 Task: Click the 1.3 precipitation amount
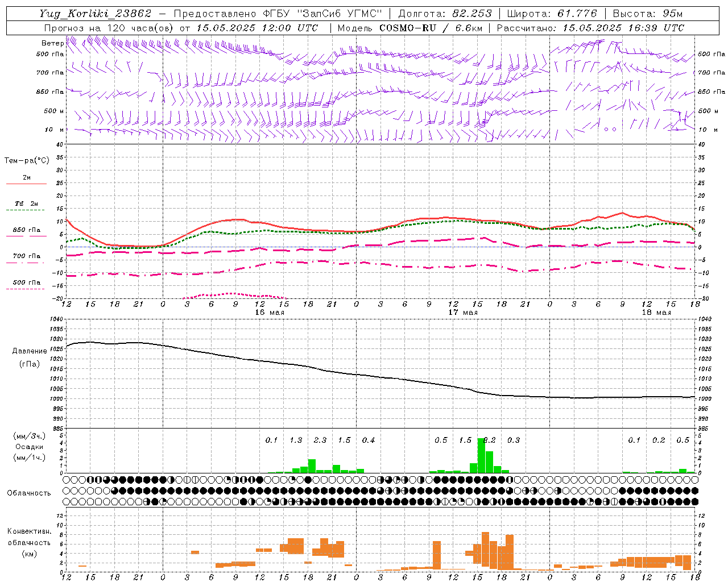click(296, 440)
